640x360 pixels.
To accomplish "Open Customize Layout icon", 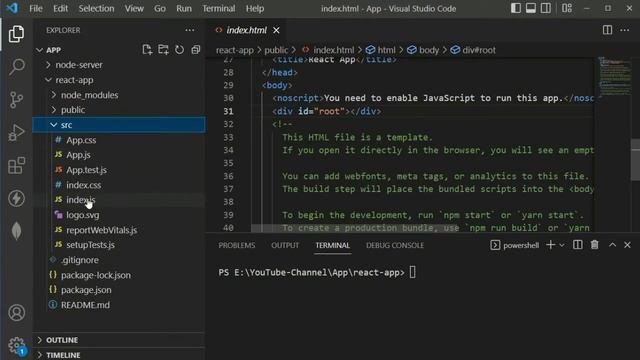I will [567, 8].
